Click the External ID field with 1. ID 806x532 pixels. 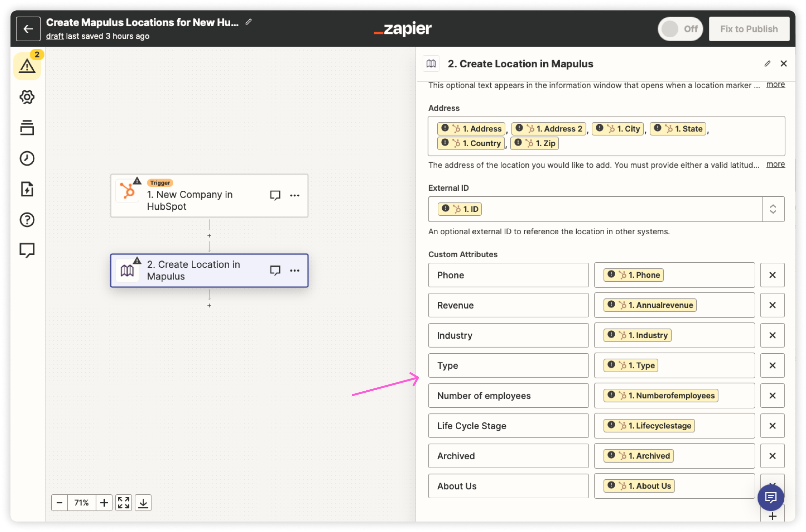[595, 209]
